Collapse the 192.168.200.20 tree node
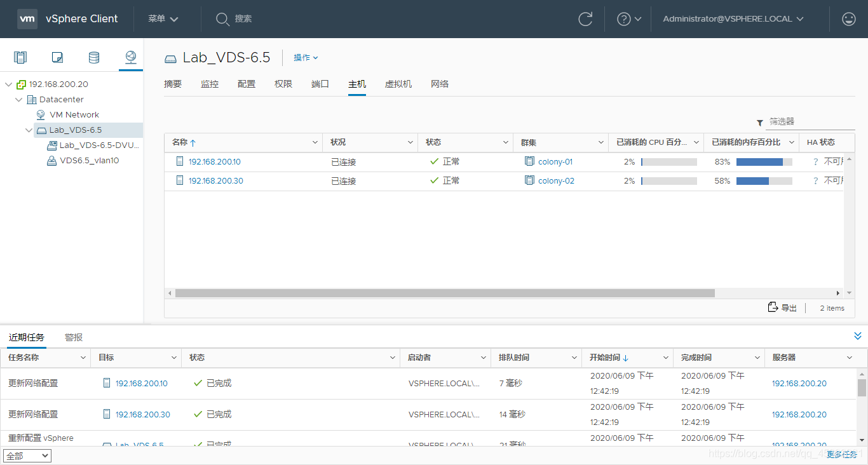868x465 pixels. [9, 84]
